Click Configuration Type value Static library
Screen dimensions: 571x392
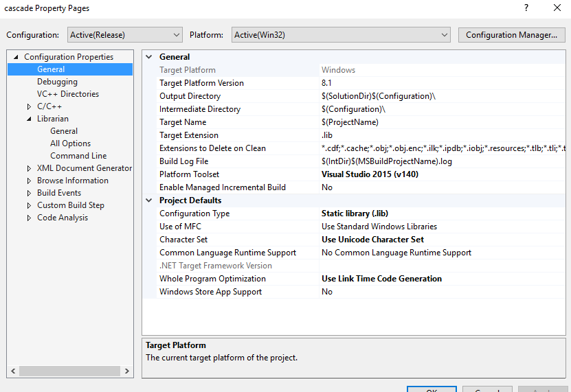pyautogui.click(x=442, y=214)
